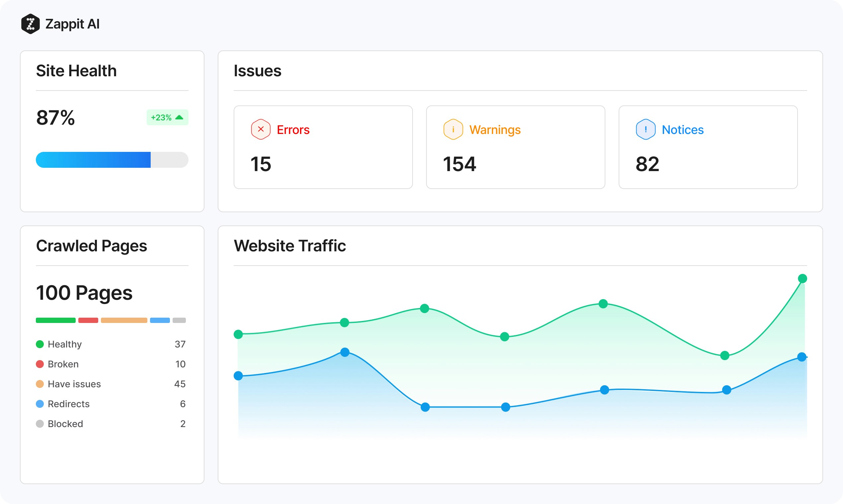The image size is (843, 504).
Task: Click the +23% change badge
Action: click(x=167, y=117)
